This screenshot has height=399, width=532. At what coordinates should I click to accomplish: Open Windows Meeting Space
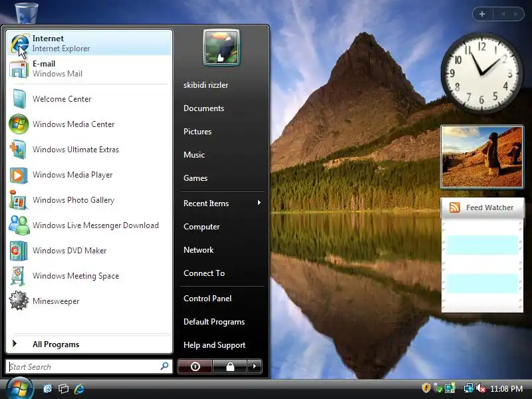pos(89,276)
